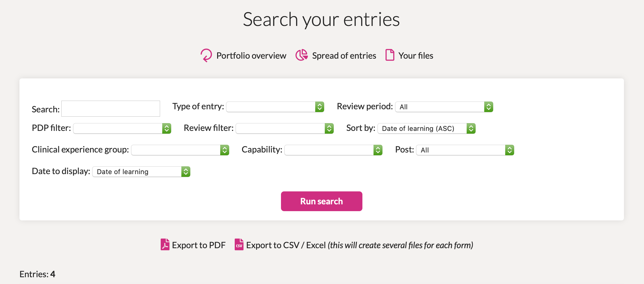Click the Spread of entries pie chart icon
The height and width of the screenshot is (284, 644).
tap(302, 55)
